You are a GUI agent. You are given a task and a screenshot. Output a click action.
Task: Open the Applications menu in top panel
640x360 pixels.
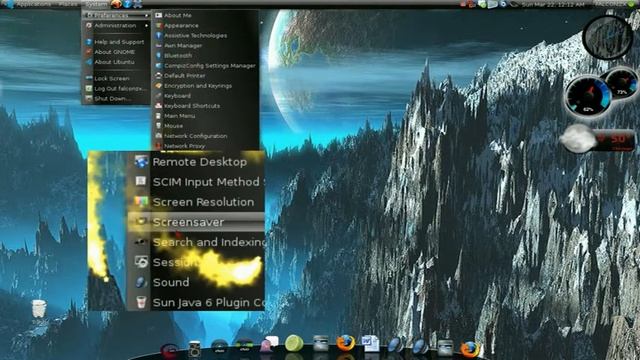(33, 4)
